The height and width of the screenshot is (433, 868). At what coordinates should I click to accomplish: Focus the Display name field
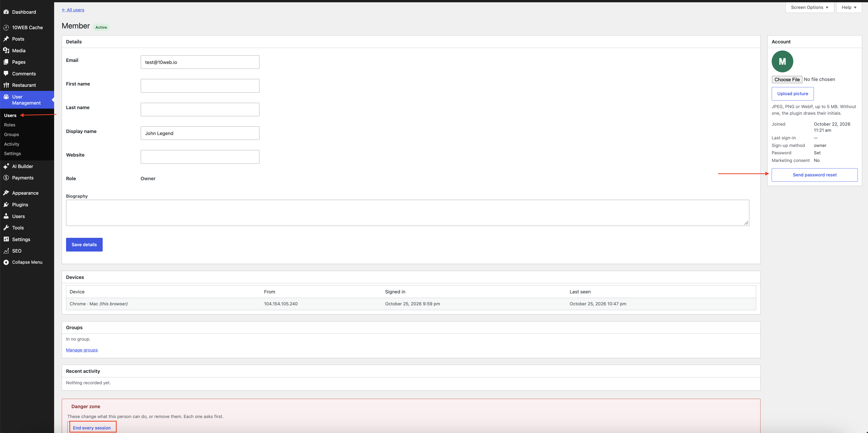click(x=200, y=133)
